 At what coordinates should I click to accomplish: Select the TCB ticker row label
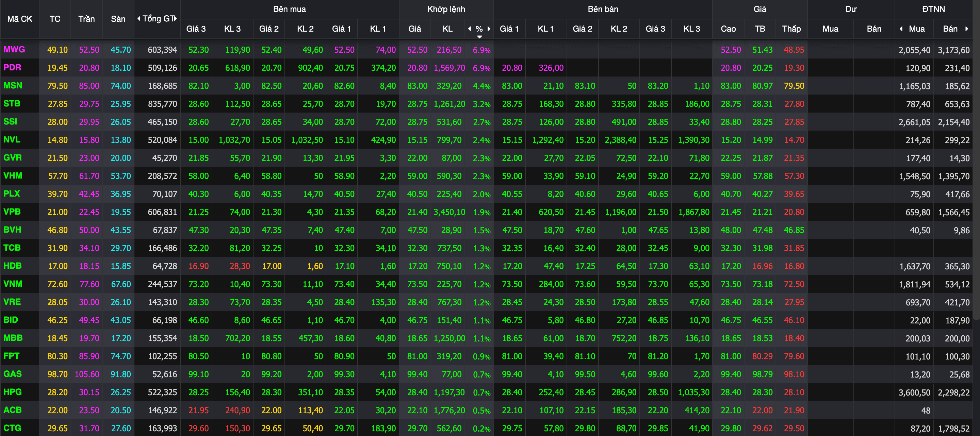12,248
